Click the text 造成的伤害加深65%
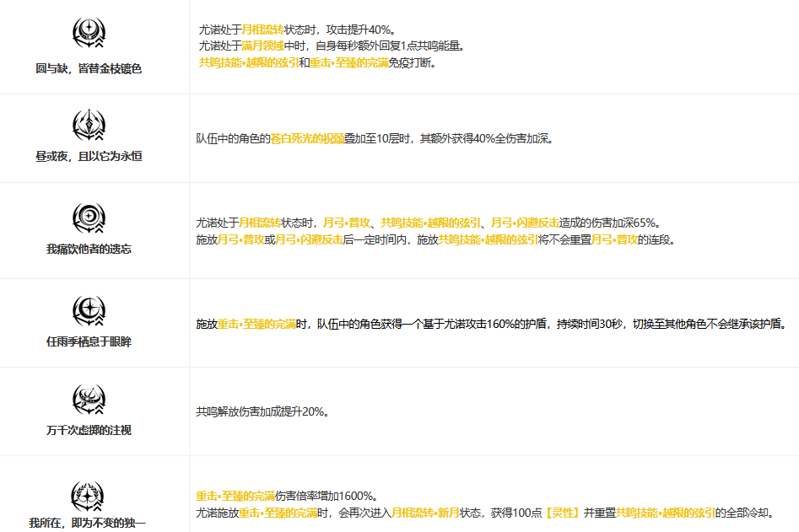This screenshot has width=799, height=532. pos(610,223)
